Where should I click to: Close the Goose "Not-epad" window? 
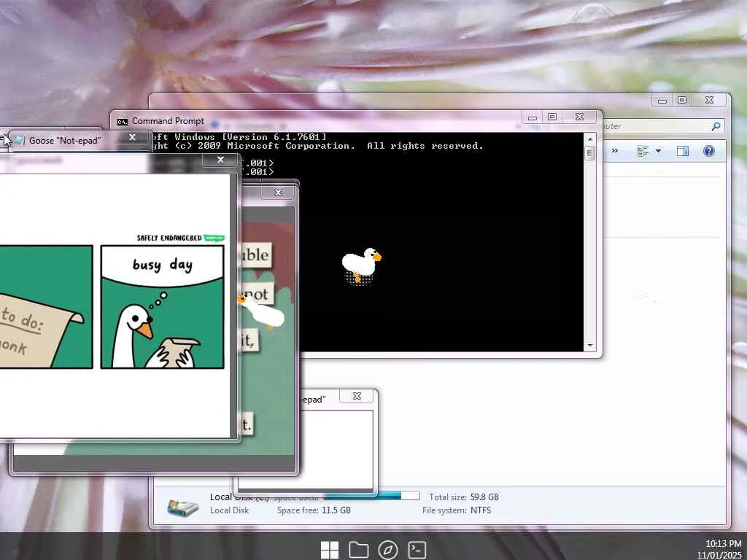click(133, 137)
